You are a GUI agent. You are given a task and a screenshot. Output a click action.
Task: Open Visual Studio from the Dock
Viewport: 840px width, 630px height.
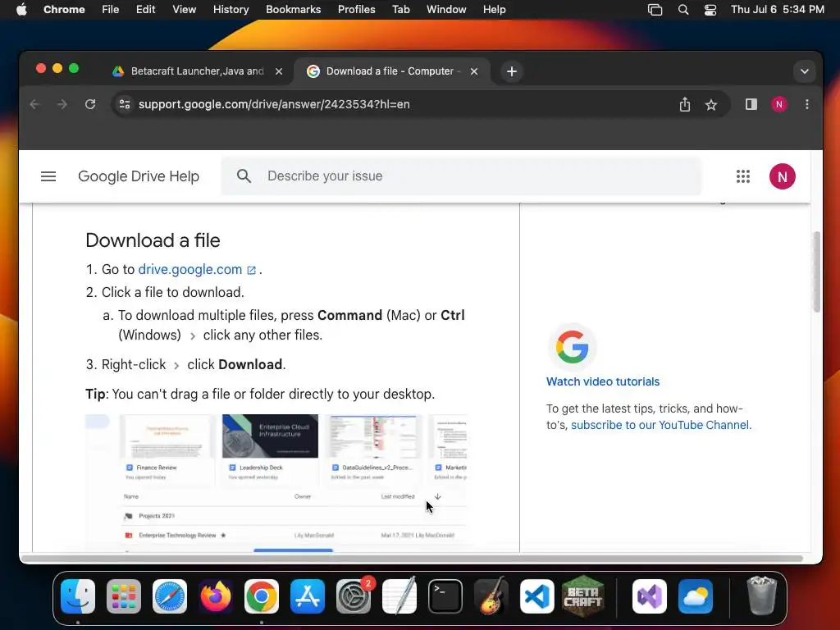coord(650,596)
